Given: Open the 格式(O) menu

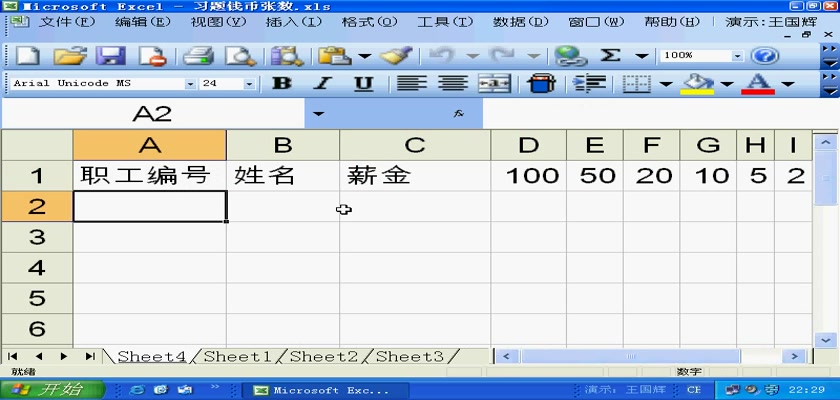Looking at the screenshot, I should click(x=369, y=21).
